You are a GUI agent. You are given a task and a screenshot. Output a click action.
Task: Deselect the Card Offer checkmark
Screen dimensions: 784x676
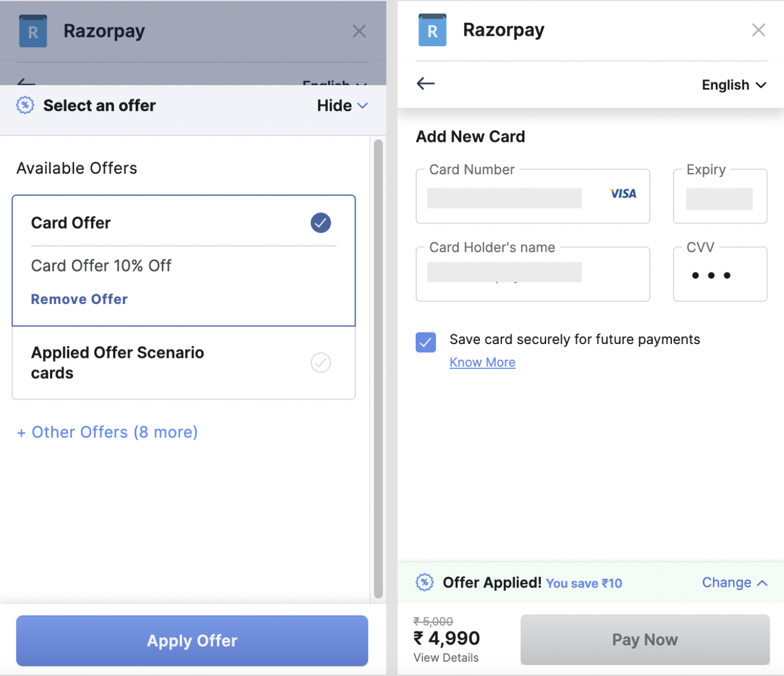click(x=321, y=223)
